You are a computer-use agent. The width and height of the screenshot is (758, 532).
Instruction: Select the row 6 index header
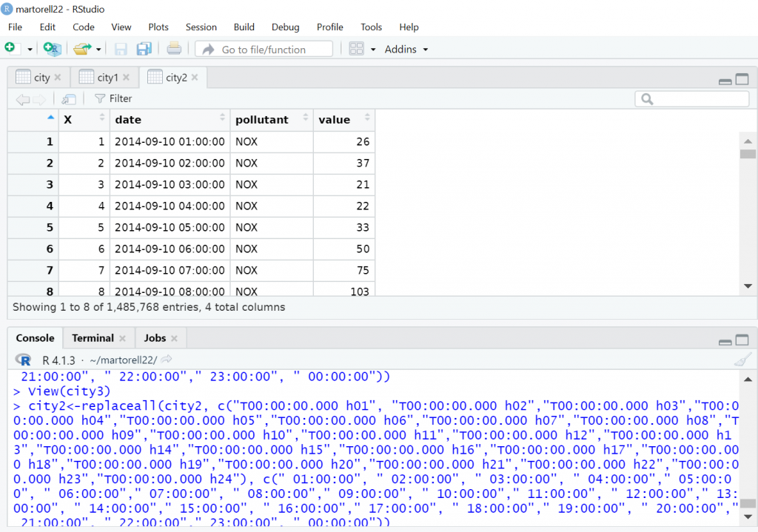click(33, 249)
